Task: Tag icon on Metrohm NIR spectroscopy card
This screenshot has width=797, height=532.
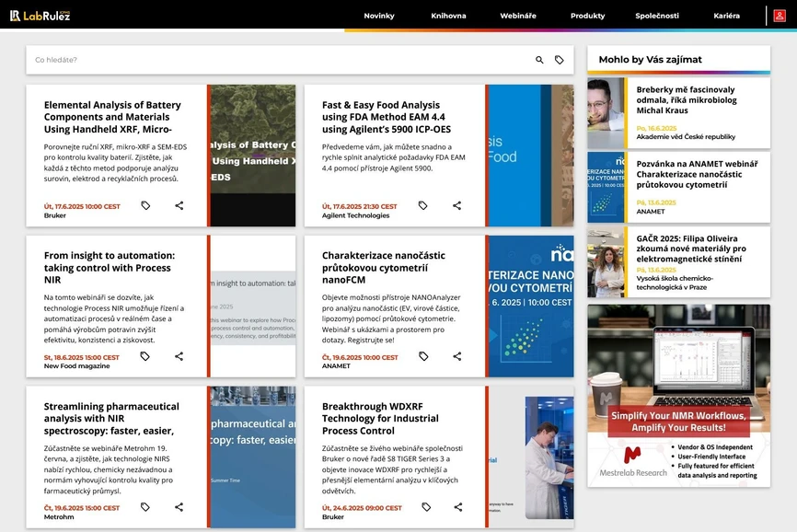Action: (144, 506)
